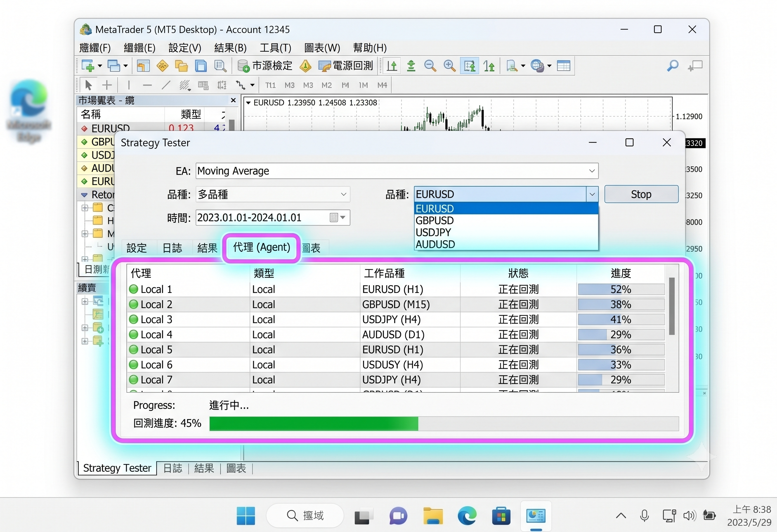Viewport: 777px width, 532px height.
Task: Click the 市源檢定 toolbar button
Action: (265, 66)
